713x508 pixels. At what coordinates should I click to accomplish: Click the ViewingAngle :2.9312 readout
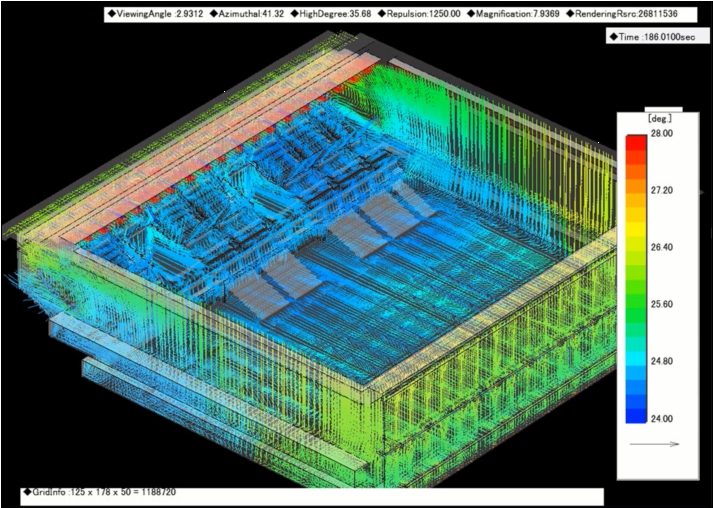pos(156,14)
